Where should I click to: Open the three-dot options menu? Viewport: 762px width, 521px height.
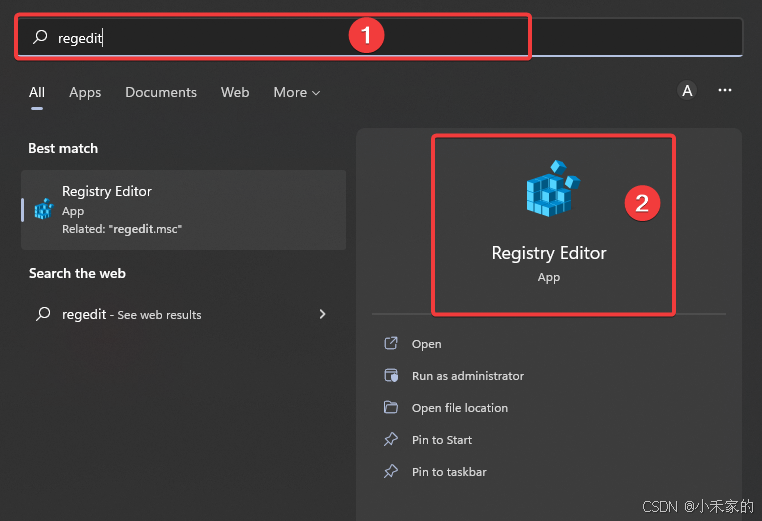tap(725, 90)
